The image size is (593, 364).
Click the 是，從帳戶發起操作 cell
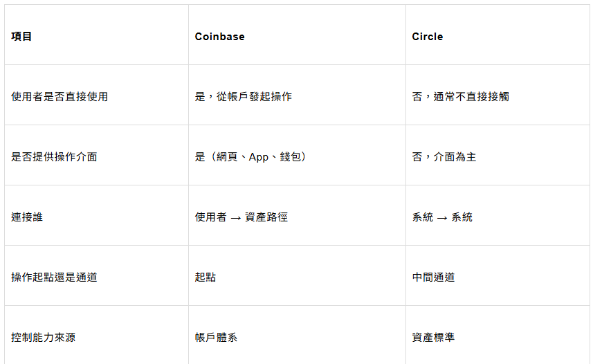(x=244, y=97)
